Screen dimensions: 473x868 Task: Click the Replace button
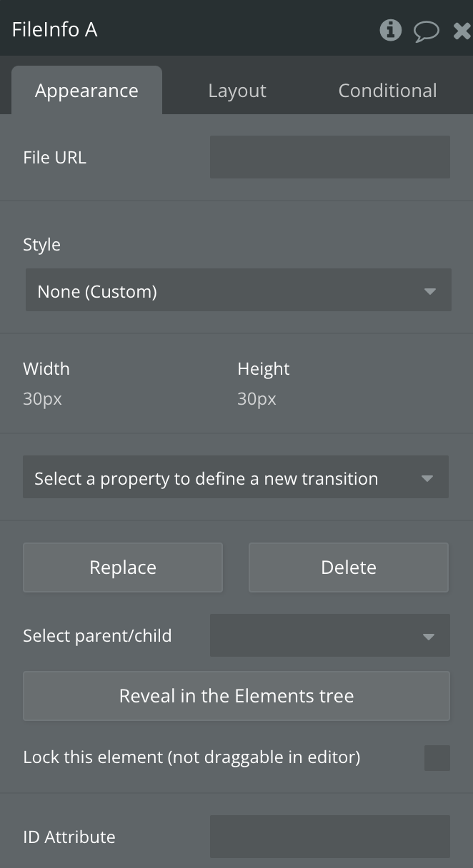pos(123,567)
